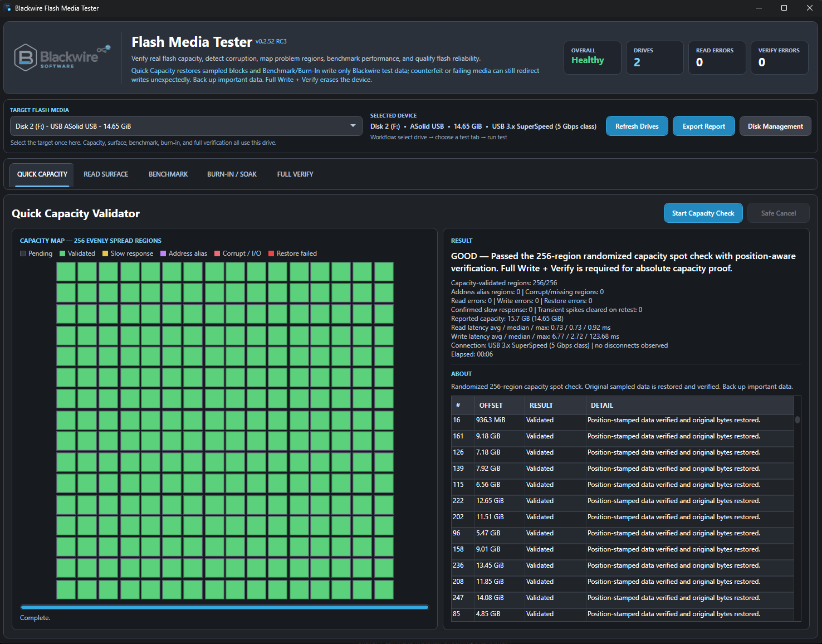Click the Refresh Drives button
This screenshot has width=822, height=644.
click(637, 126)
